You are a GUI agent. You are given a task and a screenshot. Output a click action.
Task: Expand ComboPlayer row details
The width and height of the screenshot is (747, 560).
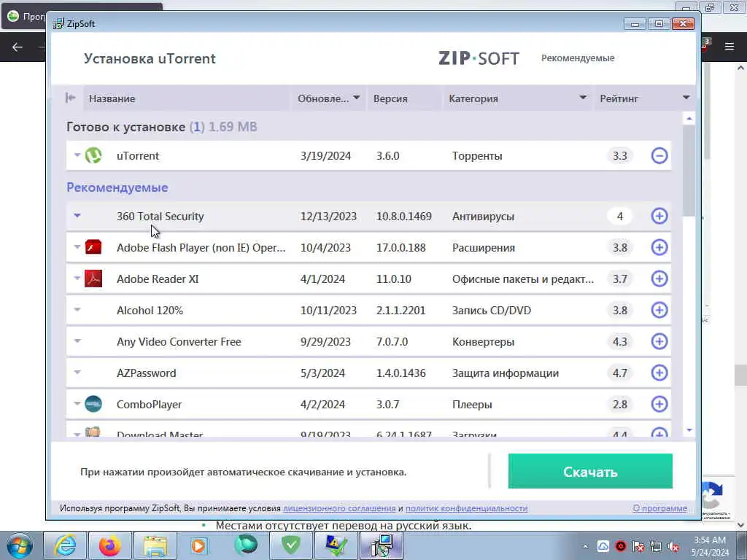point(77,403)
